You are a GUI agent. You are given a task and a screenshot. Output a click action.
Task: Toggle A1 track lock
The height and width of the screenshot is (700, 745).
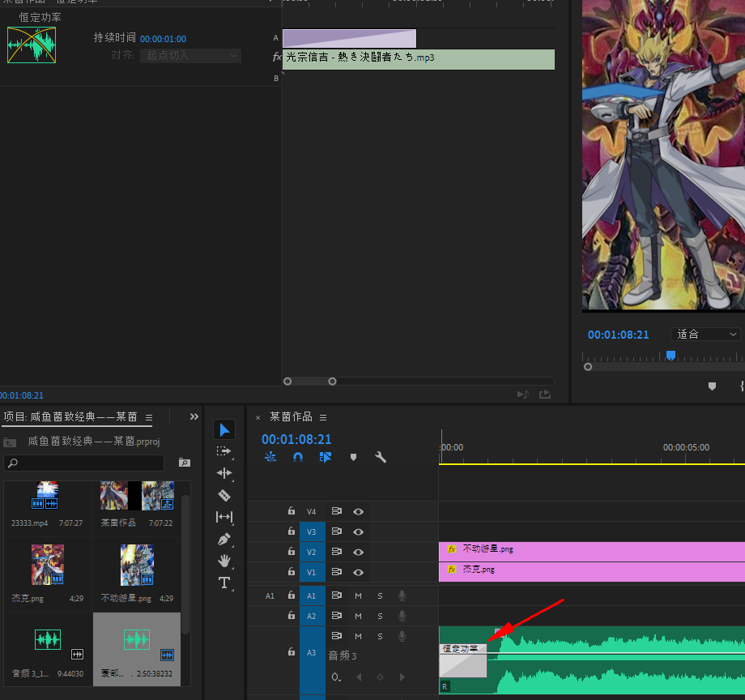(292, 595)
